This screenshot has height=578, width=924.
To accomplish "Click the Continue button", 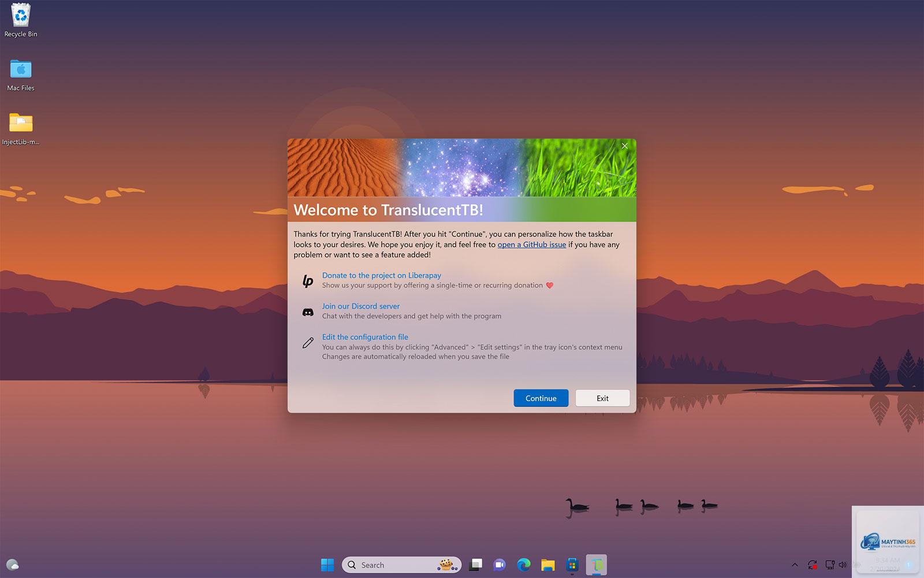I will 541,398.
